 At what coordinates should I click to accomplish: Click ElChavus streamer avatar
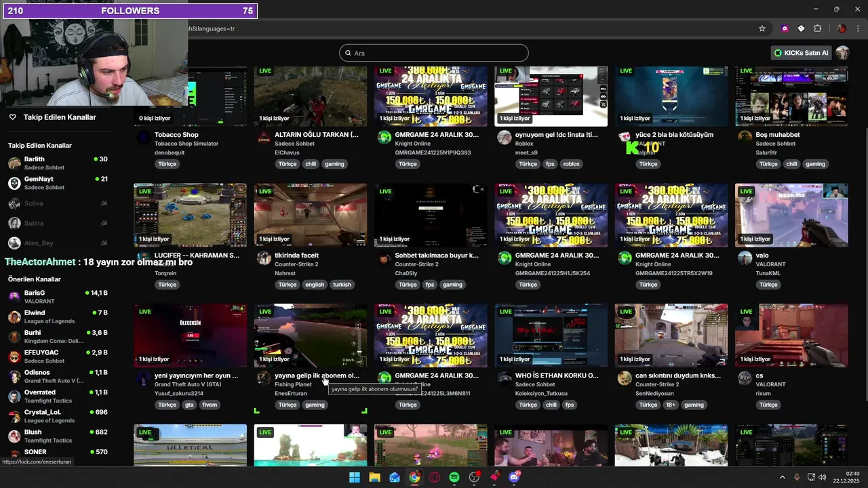(x=264, y=138)
